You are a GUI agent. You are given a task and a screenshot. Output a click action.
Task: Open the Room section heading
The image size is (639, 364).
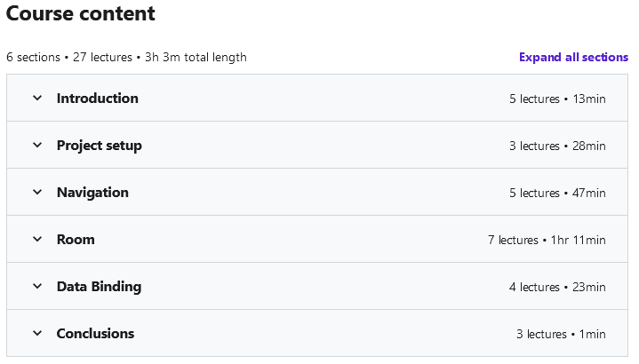click(76, 240)
